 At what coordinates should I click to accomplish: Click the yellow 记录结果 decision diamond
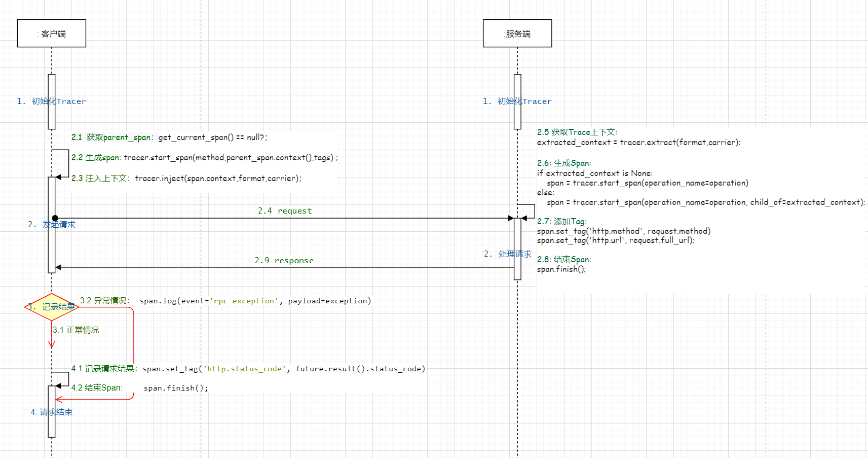(x=50, y=307)
